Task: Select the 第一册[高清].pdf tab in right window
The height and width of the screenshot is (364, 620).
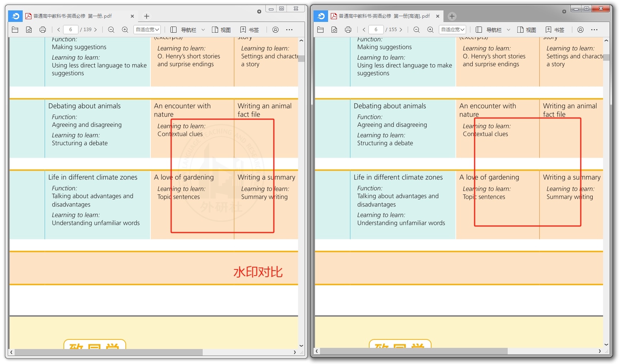Action: coord(381,16)
